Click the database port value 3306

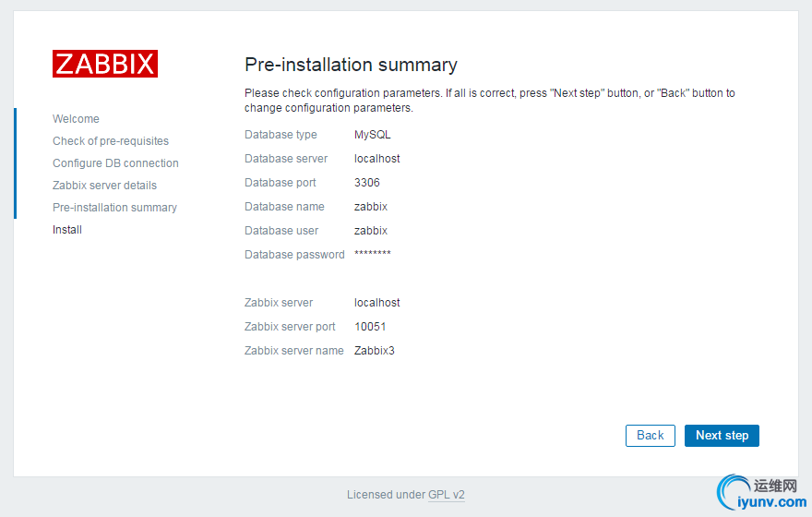point(367,183)
